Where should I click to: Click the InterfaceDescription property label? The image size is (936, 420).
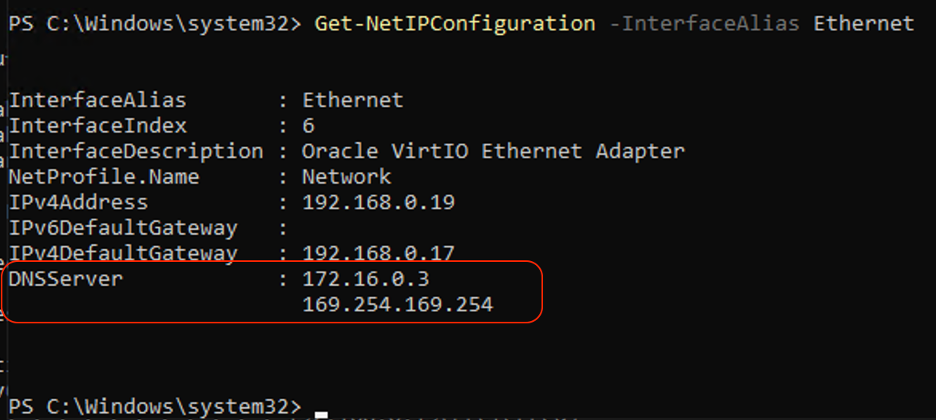tap(135, 151)
